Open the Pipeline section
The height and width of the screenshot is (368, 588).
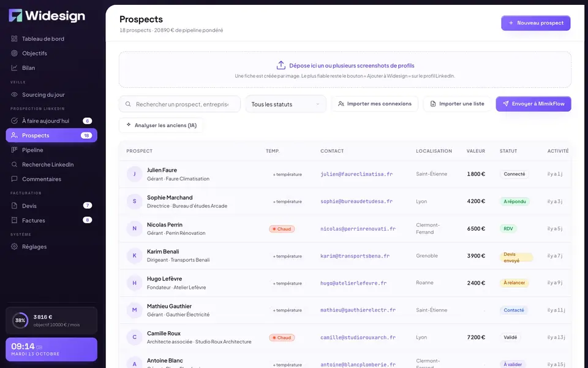coord(51,150)
